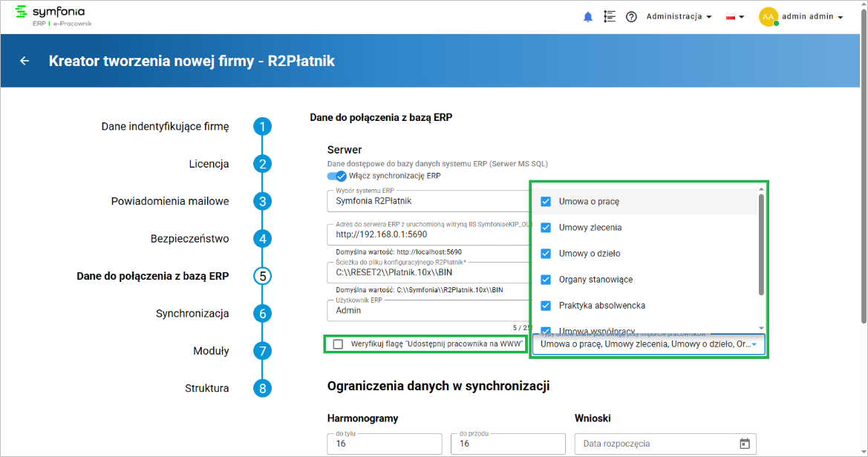Uncheck Praktyka absolwencka option

pyautogui.click(x=546, y=306)
